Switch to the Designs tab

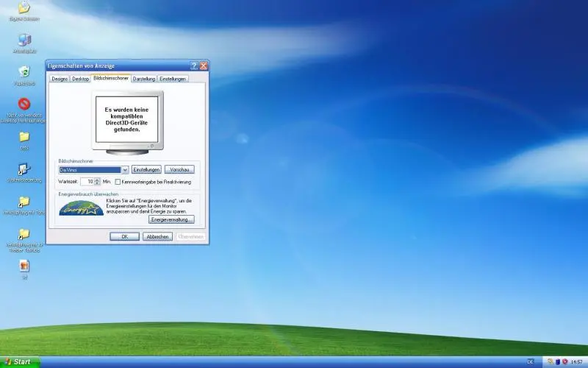click(60, 78)
